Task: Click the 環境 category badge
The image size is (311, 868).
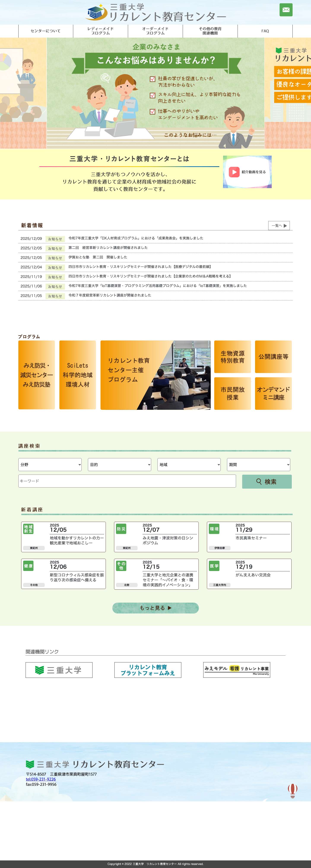Action: 214,529
